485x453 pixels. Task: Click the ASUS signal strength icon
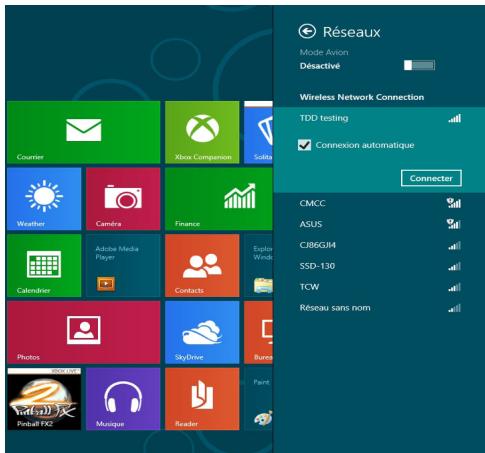(454, 224)
